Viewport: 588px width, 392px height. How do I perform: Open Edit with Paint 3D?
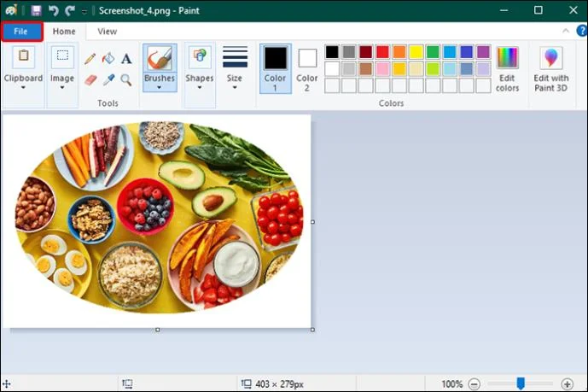point(550,69)
